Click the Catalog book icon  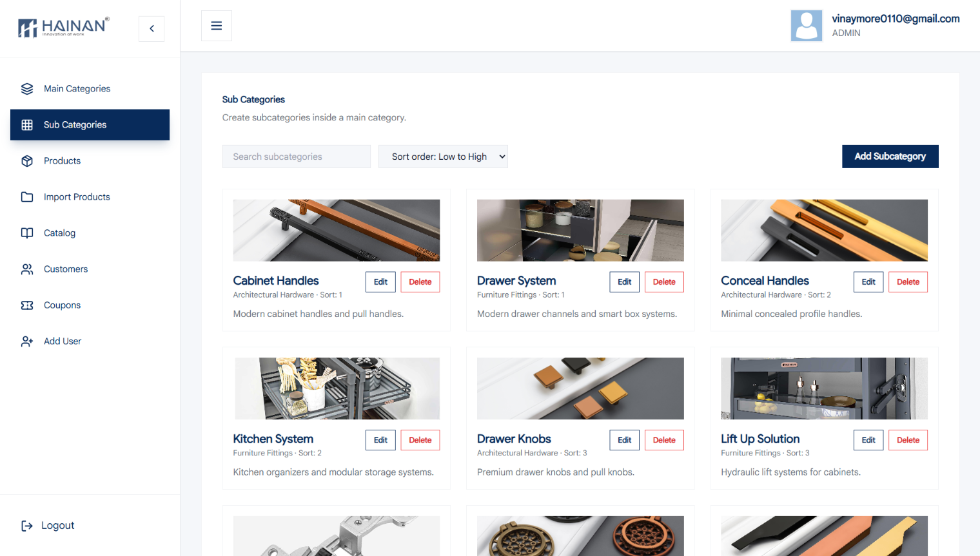point(27,233)
